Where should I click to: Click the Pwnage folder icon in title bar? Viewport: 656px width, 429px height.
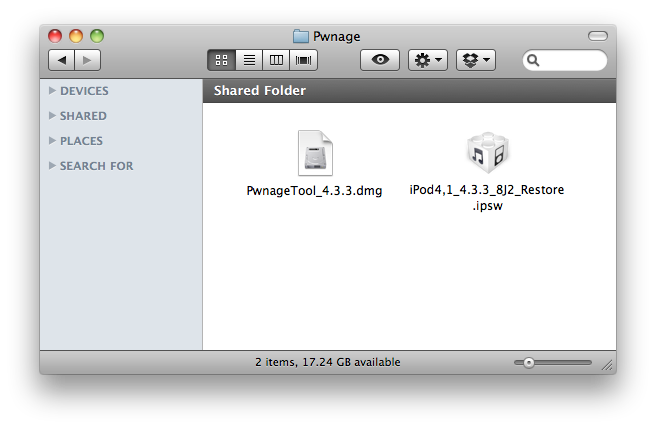(301, 36)
